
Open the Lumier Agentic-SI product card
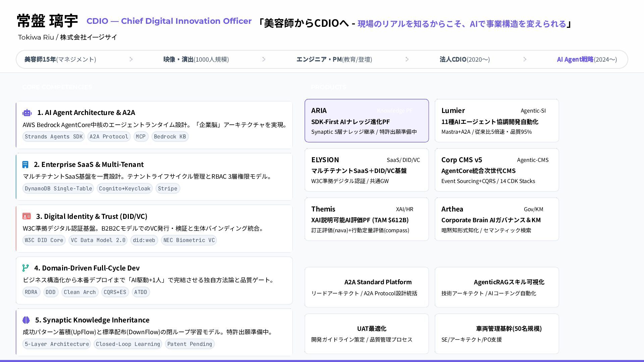(x=496, y=121)
